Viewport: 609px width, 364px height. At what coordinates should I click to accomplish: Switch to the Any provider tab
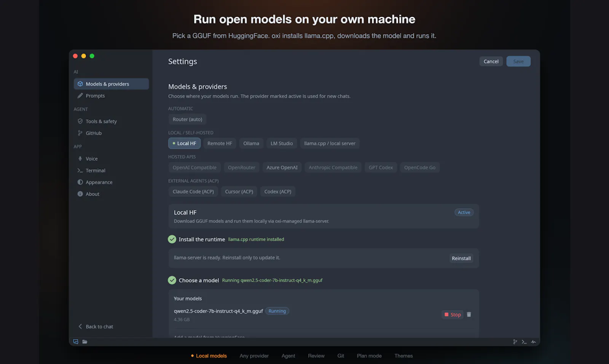click(x=254, y=356)
